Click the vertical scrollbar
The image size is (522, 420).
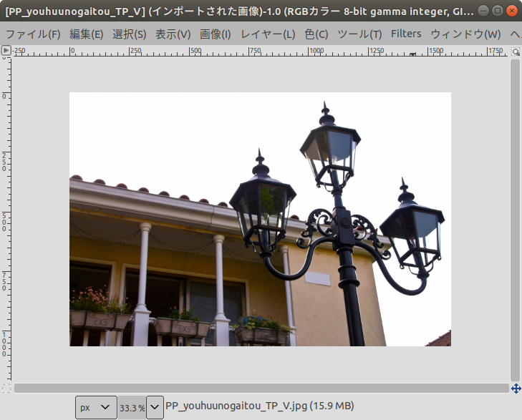pos(515,220)
